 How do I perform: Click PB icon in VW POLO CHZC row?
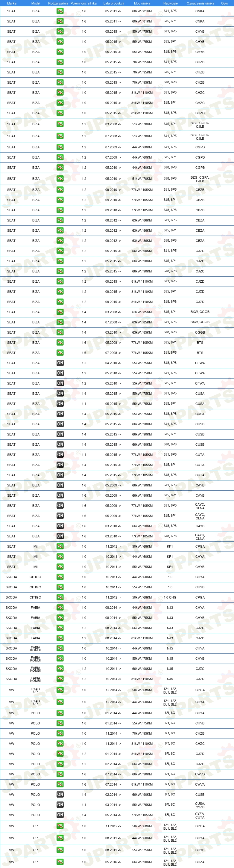(x=60, y=743)
